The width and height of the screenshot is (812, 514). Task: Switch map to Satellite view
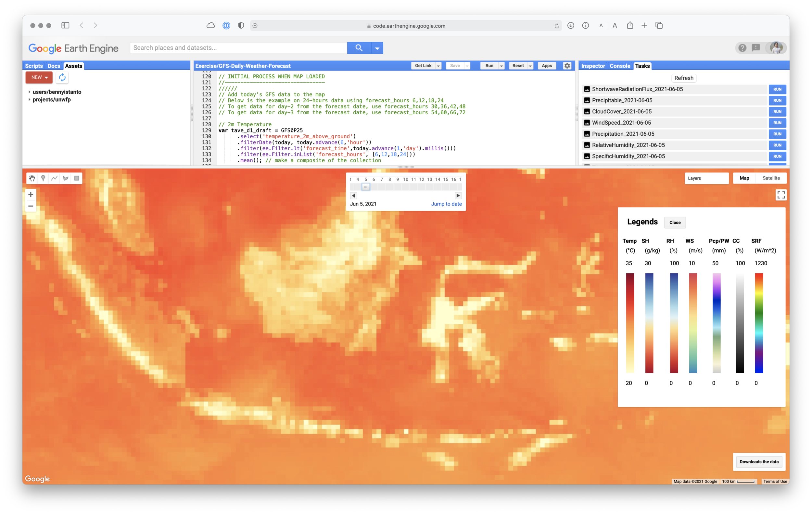[771, 178]
